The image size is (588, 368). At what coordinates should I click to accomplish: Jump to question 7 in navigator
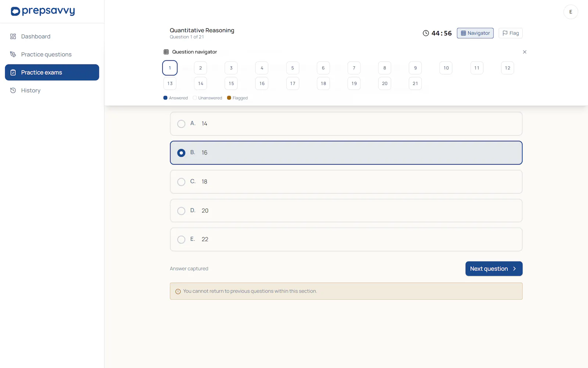354,68
